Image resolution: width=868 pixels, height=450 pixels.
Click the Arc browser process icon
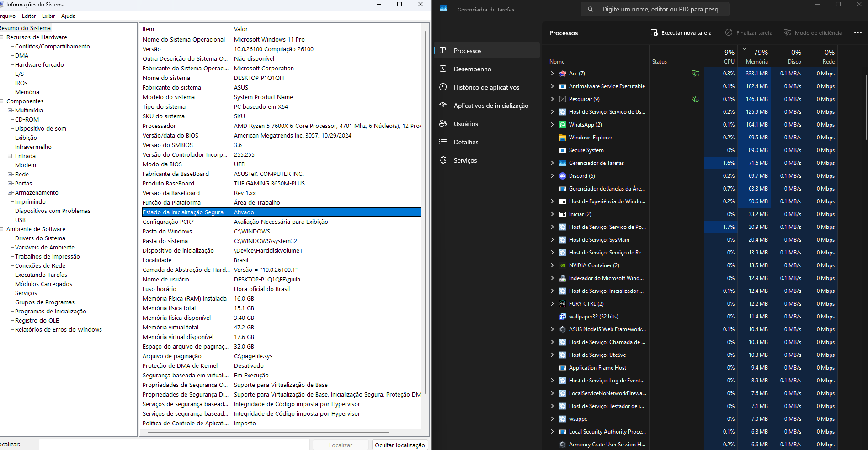point(563,74)
